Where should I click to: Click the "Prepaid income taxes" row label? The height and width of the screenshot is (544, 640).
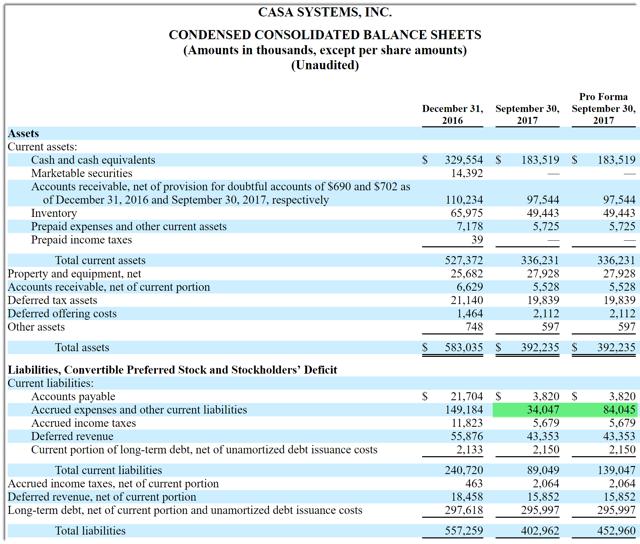coord(81,240)
